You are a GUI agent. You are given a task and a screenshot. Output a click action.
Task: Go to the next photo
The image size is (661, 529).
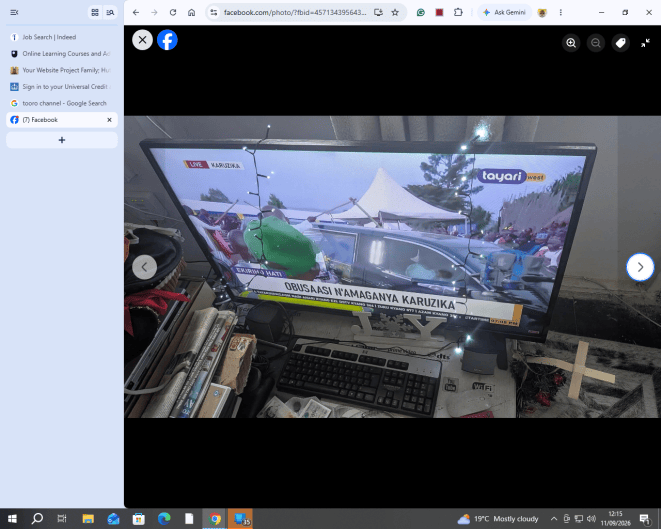click(x=640, y=267)
